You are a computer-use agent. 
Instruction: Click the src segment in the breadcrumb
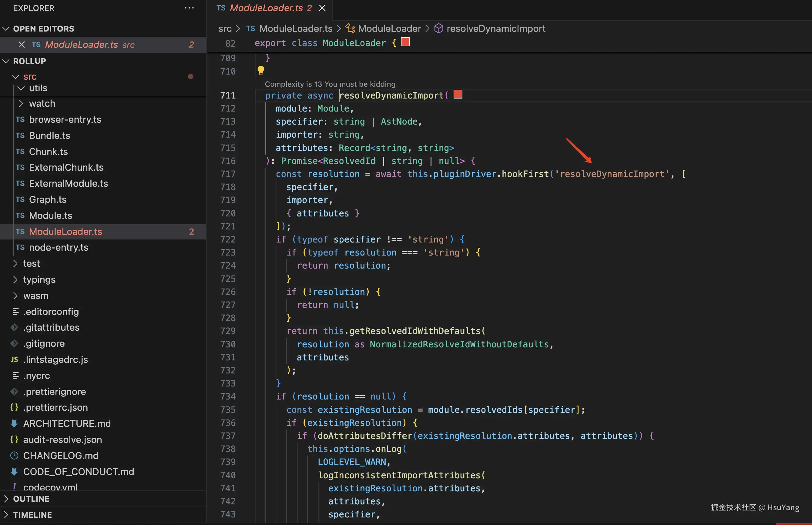click(x=225, y=28)
